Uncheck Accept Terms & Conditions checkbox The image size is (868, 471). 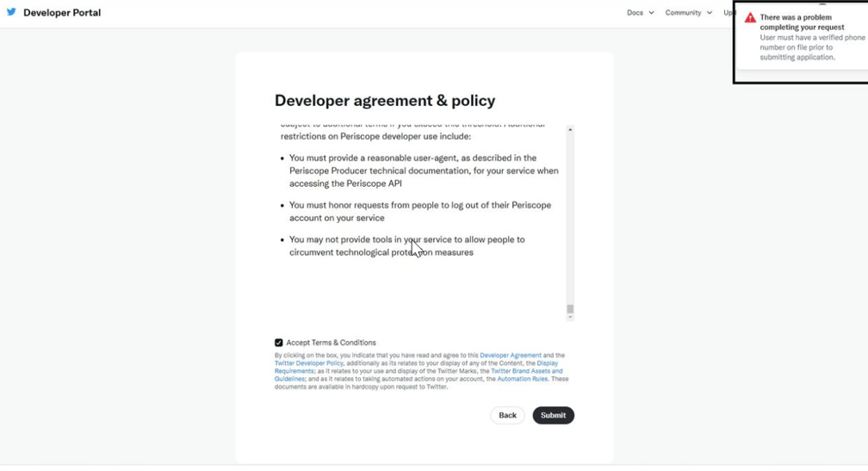coord(278,343)
